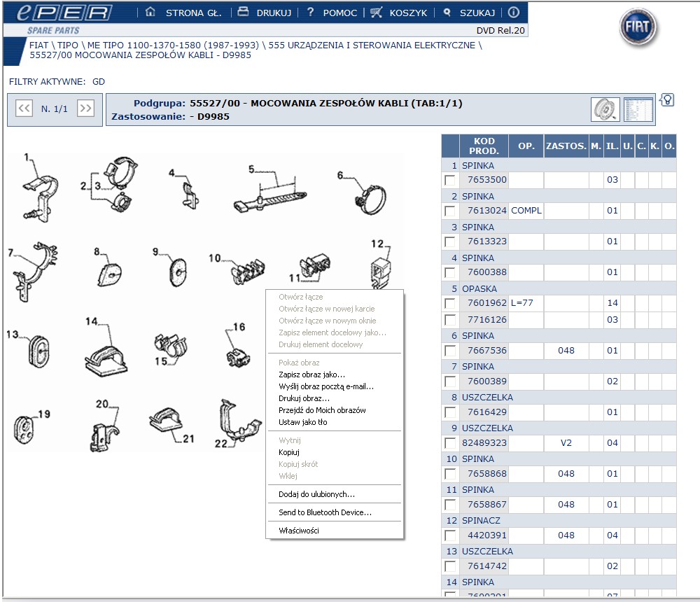Viewport: 700px width, 602px height.
Task: Tick checkbox for part 4420391
Action: 450,535
